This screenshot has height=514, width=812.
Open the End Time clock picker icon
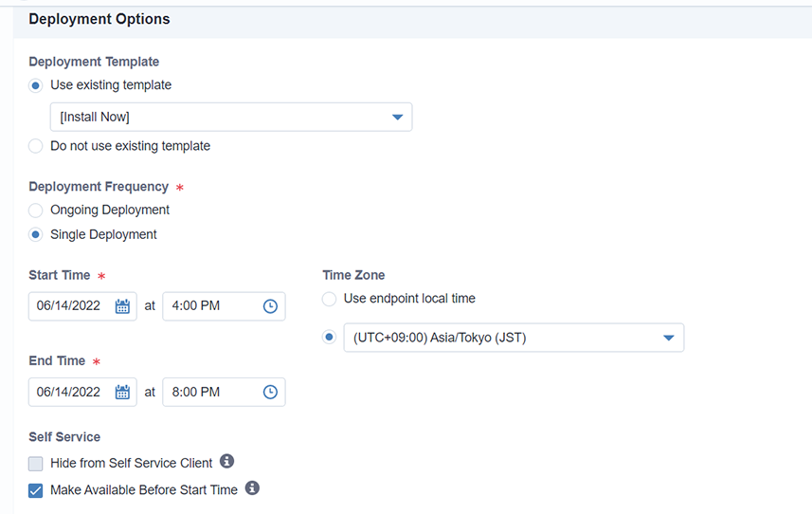pyautogui.click(x=270, y=392)
